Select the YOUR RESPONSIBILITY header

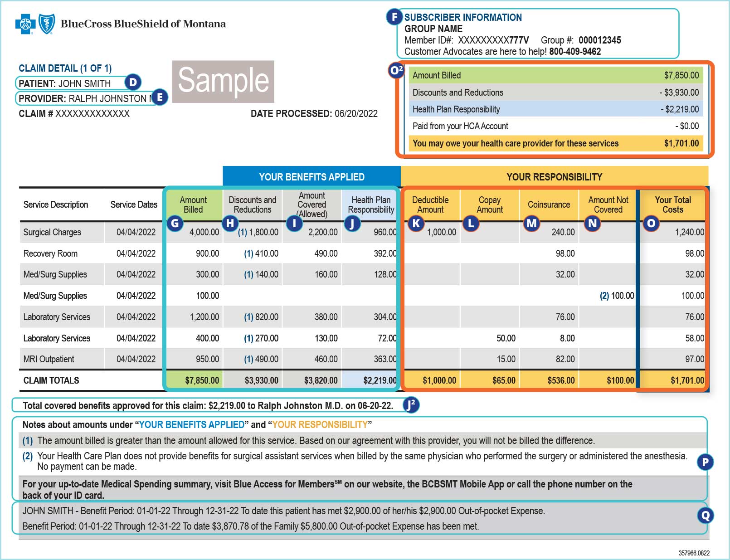coord(554,177)
